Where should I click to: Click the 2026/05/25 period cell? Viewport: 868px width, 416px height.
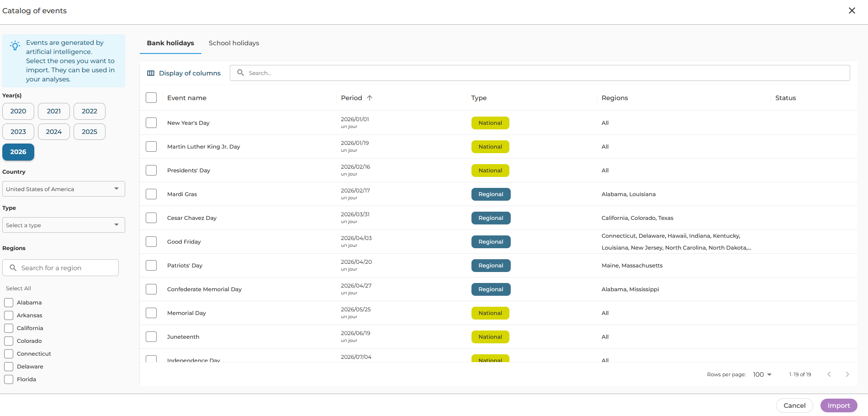[356, 313]
